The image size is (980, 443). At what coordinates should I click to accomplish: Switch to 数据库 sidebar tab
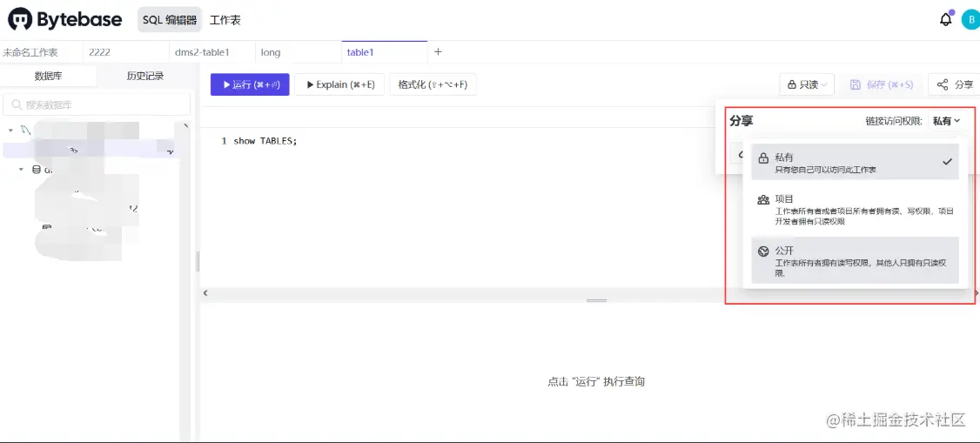[x=48, y=77]
